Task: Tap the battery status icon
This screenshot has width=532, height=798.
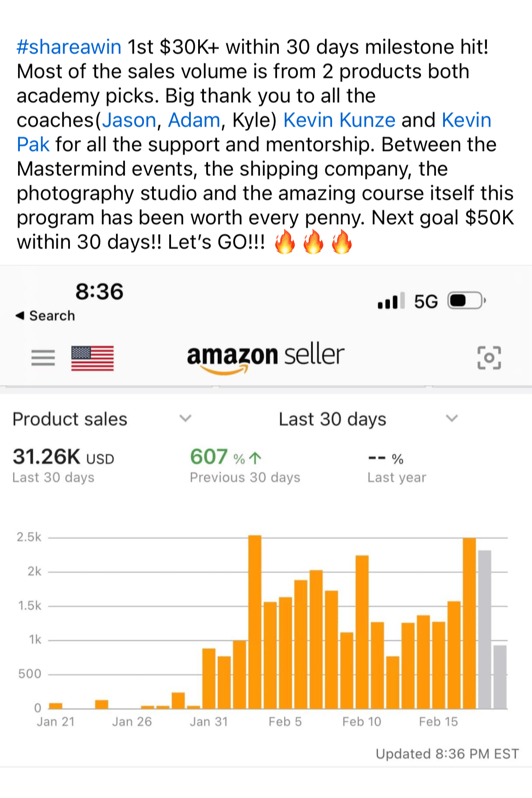Action: [466, 301]
